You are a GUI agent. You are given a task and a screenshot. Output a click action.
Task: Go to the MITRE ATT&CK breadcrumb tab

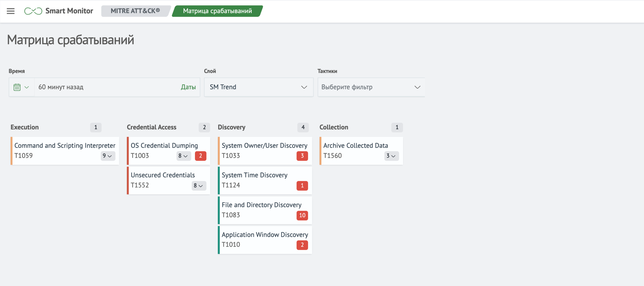pyautogui.click(x=135, y=11)
